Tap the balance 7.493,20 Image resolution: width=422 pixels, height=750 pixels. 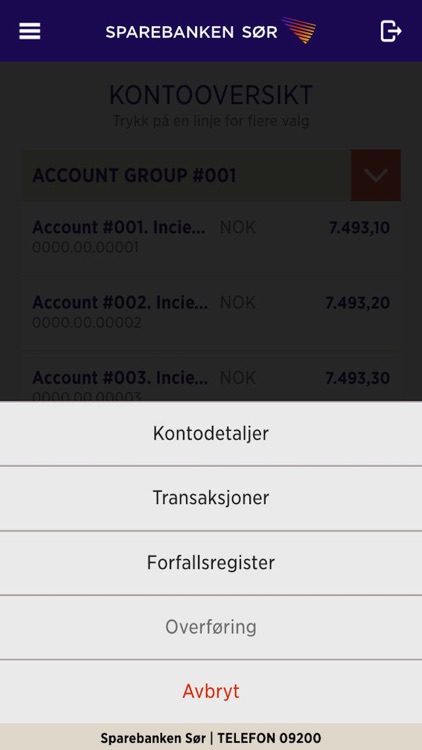coord(358,303)
